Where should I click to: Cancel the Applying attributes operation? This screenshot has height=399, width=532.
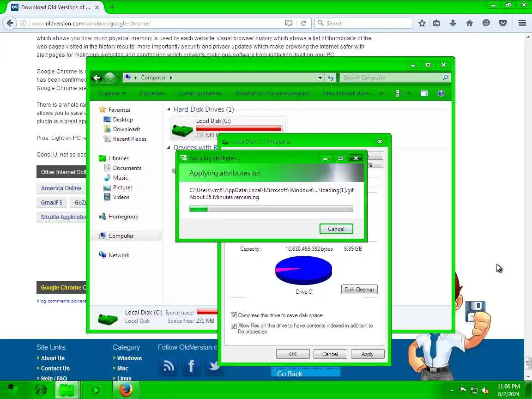pos(336,229)
